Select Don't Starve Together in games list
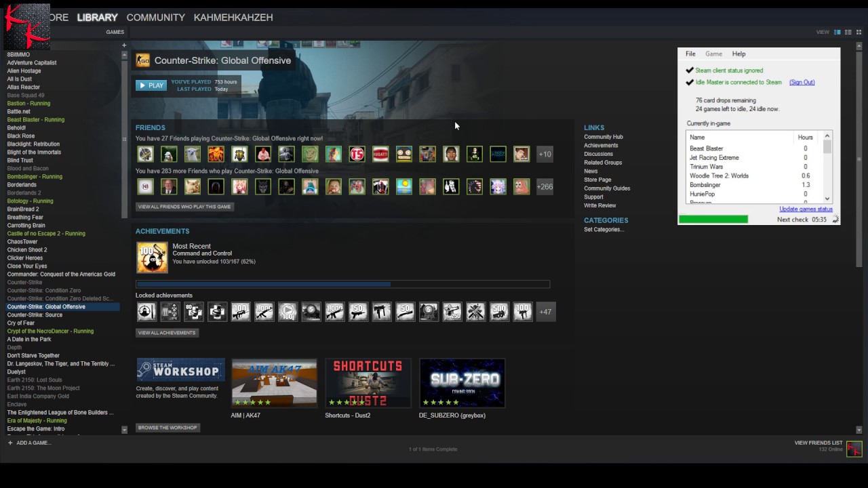Viewport: 868px width, 488px height. [33, 356]
